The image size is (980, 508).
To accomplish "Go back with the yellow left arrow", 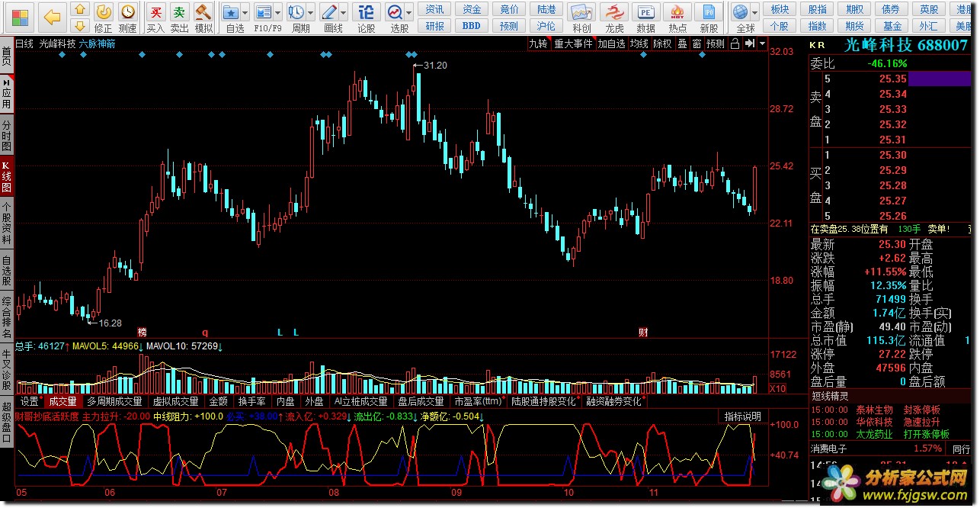I will 52,16.
